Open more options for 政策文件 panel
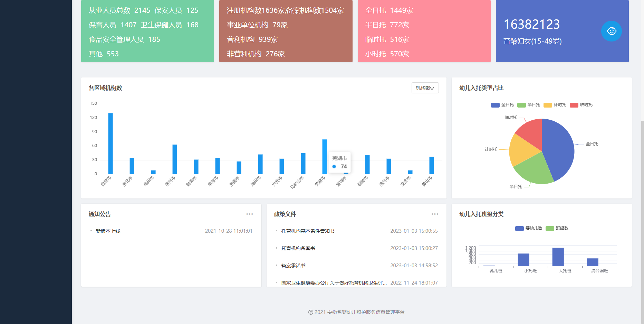Screen dimensions: 644x324 coord(435,214)
